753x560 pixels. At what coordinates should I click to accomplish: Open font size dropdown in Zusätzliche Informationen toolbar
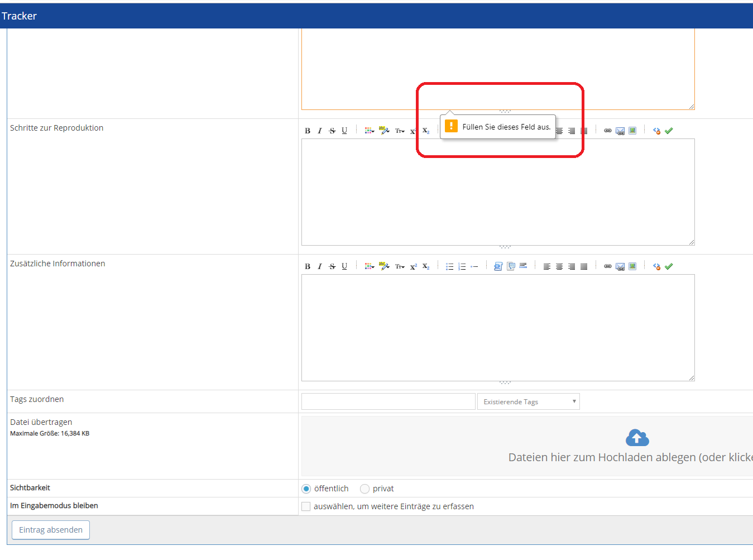click(400, 267)
